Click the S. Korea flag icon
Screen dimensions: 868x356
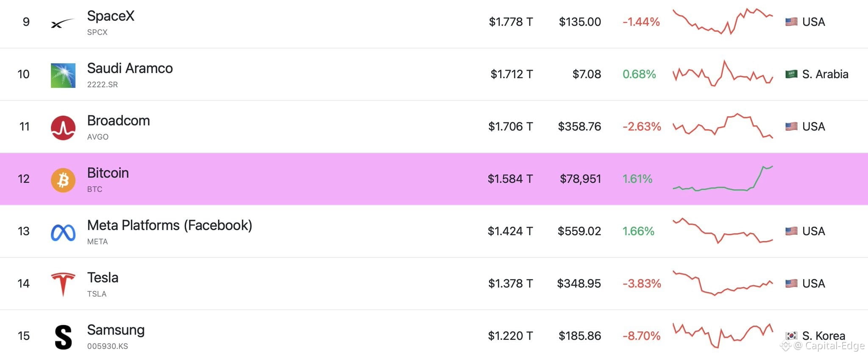point(791,336)
